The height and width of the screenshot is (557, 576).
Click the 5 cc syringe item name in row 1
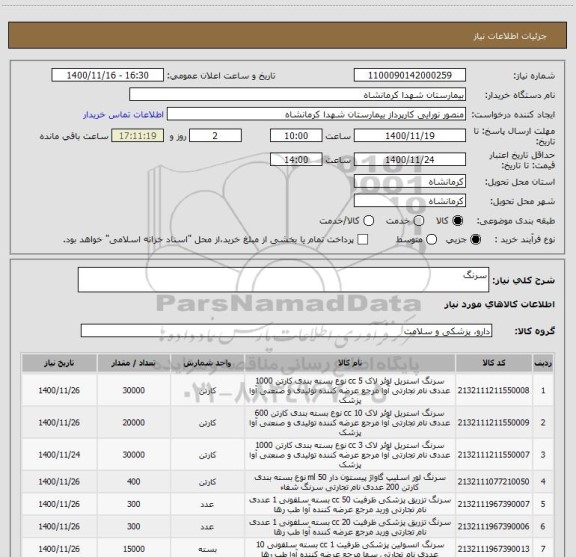coord(350,391)
